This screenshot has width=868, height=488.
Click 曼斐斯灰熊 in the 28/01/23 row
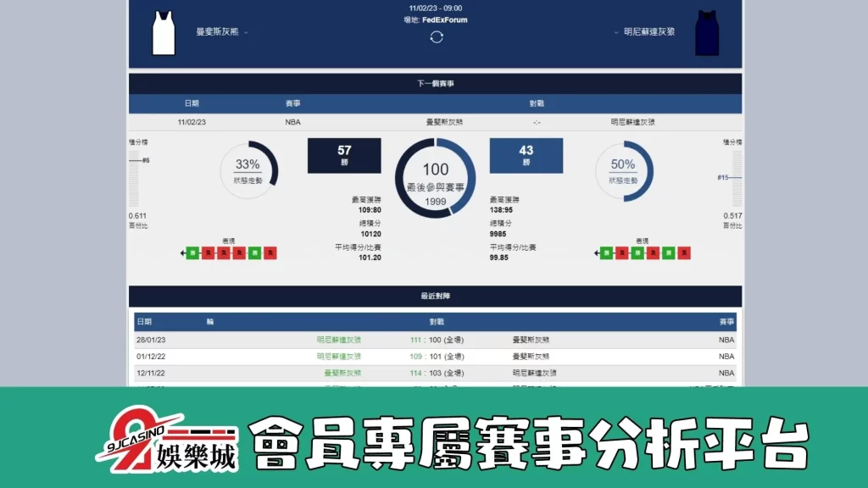tap(531, 340)
